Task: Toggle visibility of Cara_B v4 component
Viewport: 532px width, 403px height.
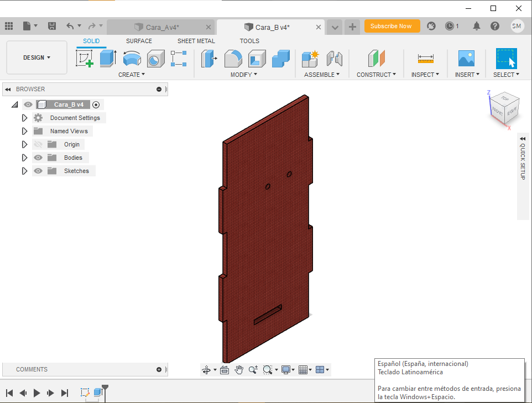Action: (28, 104)
